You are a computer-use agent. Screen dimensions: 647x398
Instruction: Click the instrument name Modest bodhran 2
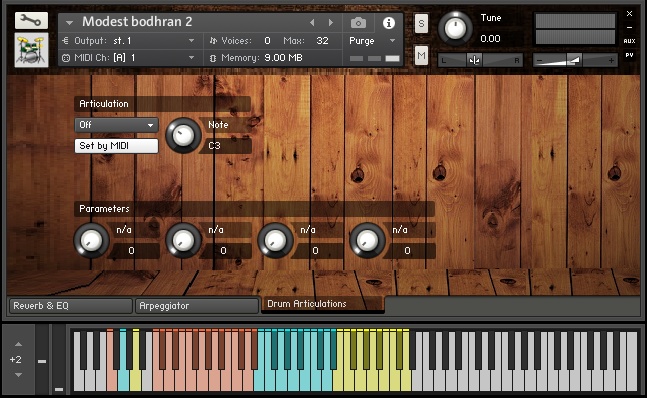(137, 22)
